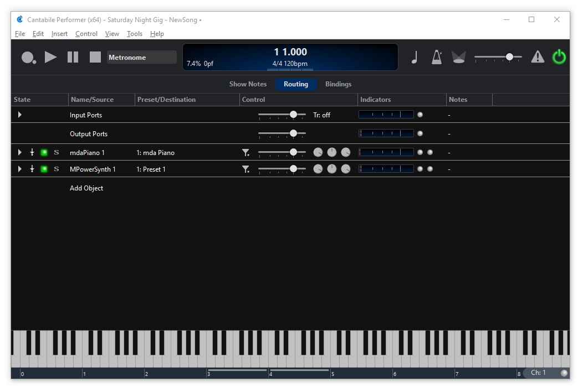Expand the Input Ports row
The width and height of the screenshot is (583, 392).
[20, 115]
